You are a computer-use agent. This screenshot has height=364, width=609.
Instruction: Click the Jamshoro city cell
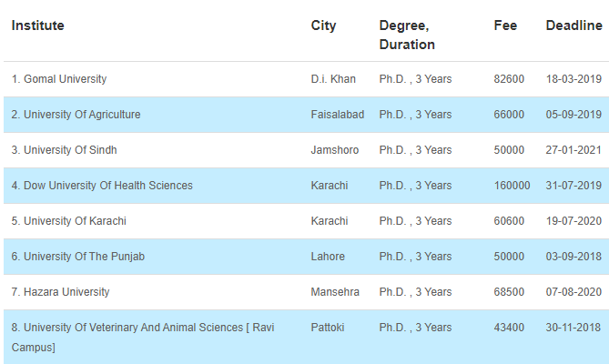(335, 150)
